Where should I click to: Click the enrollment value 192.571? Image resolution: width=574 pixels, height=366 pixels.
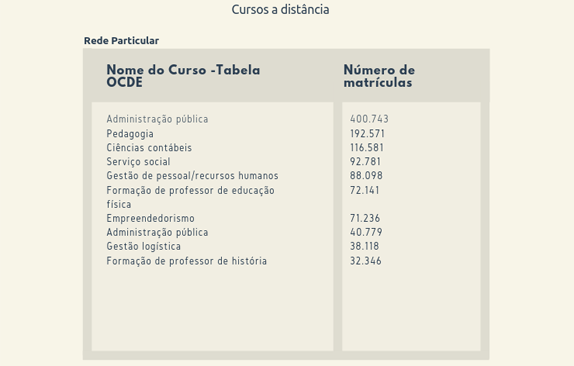367,134
